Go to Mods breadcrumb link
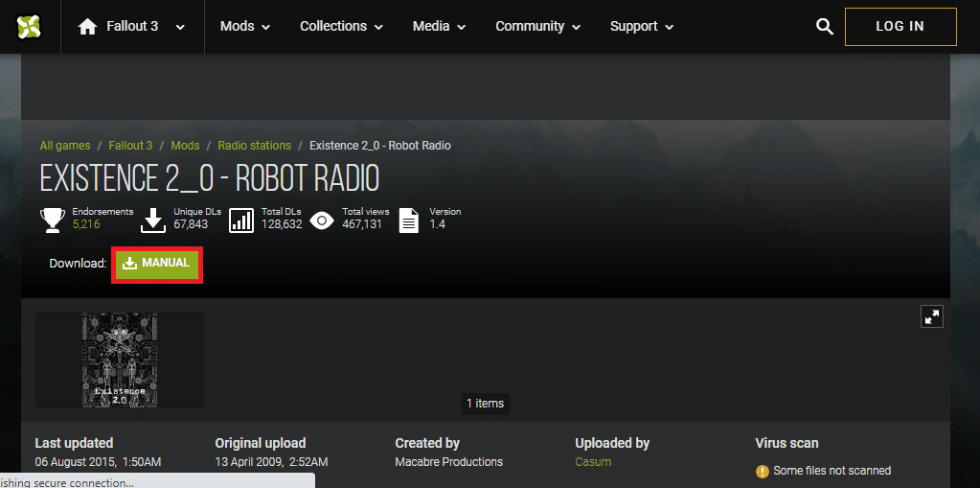Screen dimensions: 980x488 point(185,145)
